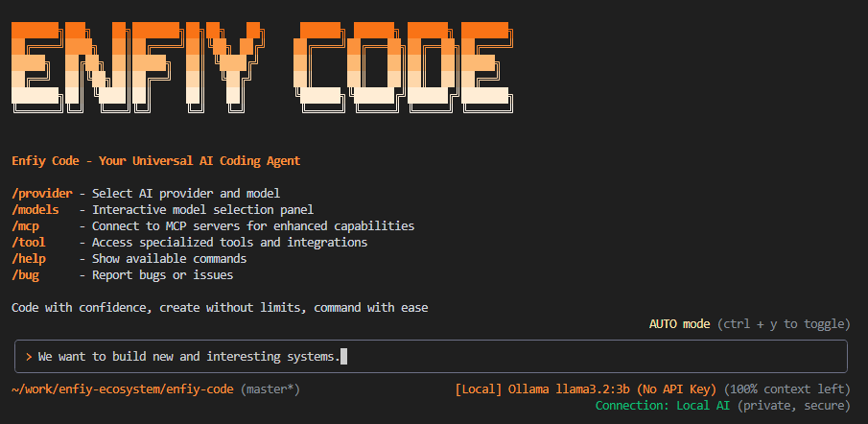Click the '(private, secure)' label
The height and width of the screenshot is (424, 868).
(x=794, y=406)
